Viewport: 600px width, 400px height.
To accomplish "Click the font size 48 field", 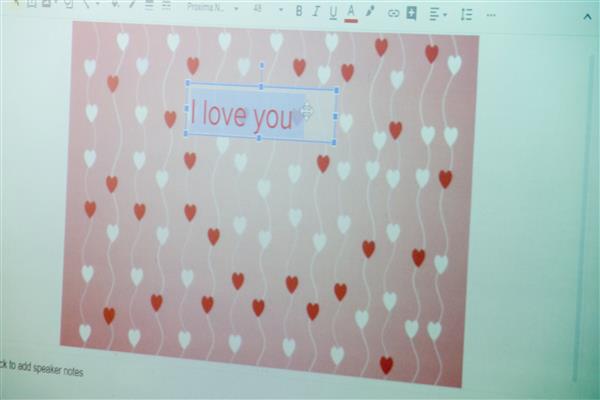I will coord(258,8).
